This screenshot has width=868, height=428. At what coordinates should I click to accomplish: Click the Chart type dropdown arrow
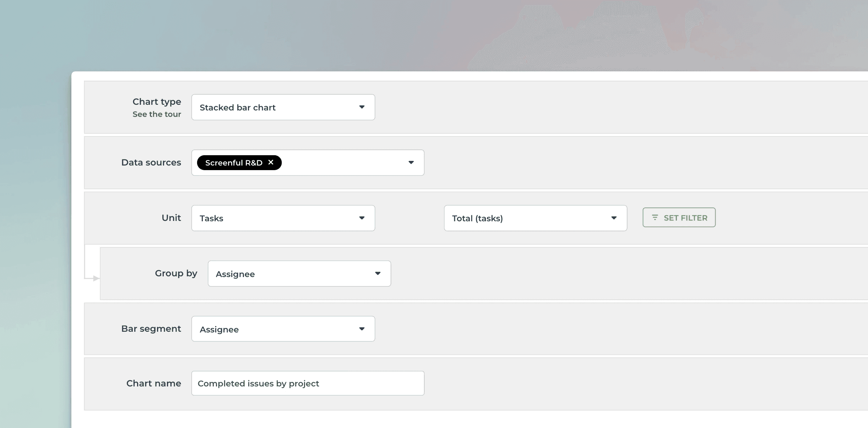click(362, 107)
